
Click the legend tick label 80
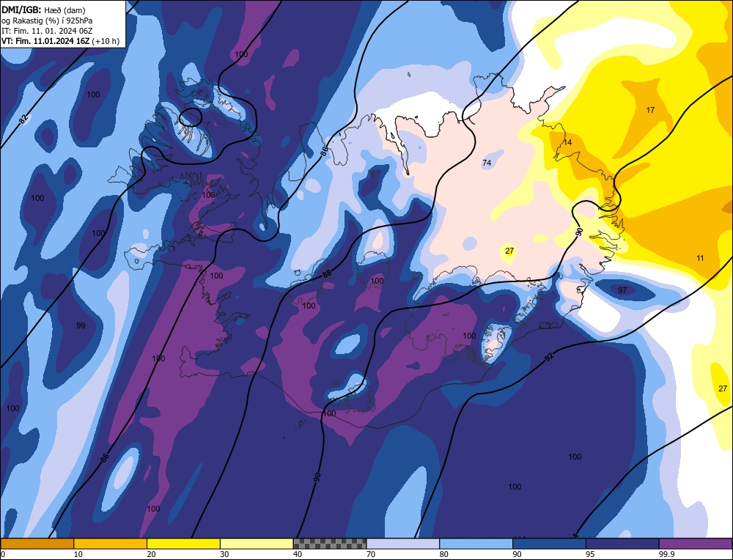pyautogui.click(x=444, y=554)
